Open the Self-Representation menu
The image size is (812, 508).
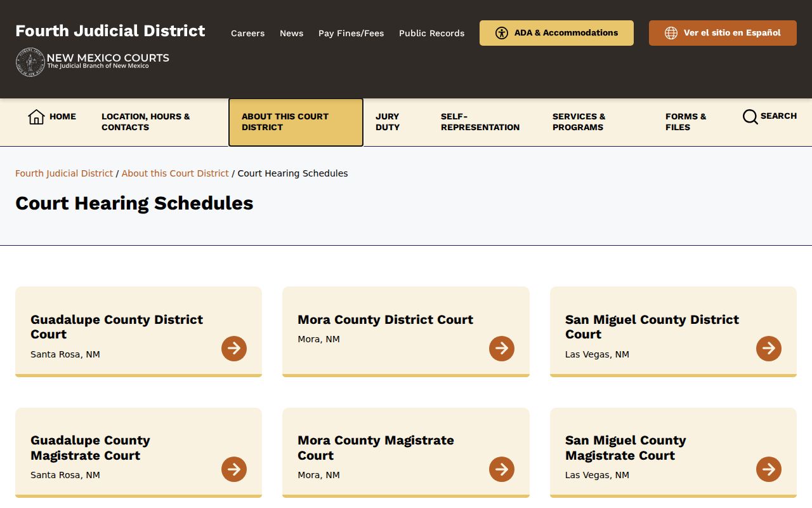[480, 122]
